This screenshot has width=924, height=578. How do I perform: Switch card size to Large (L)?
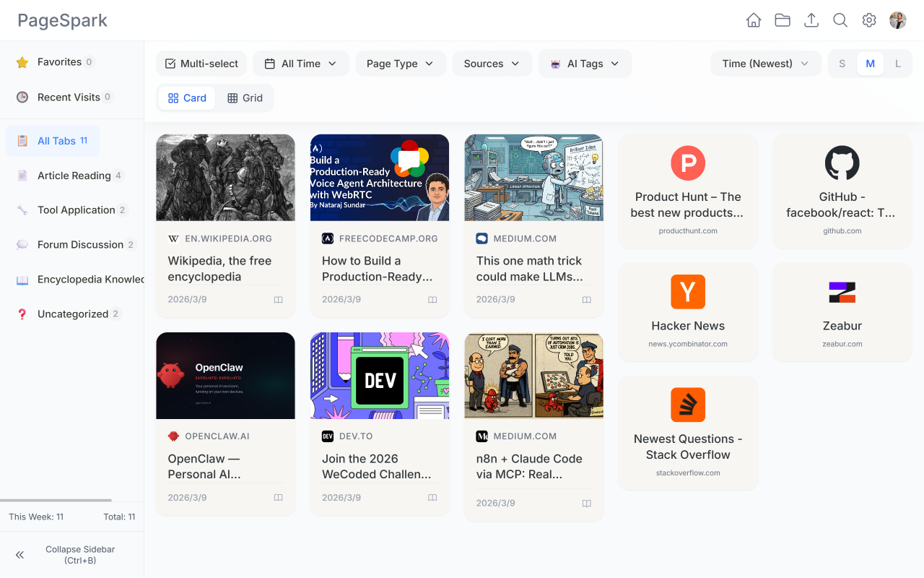tap(898, 64)
